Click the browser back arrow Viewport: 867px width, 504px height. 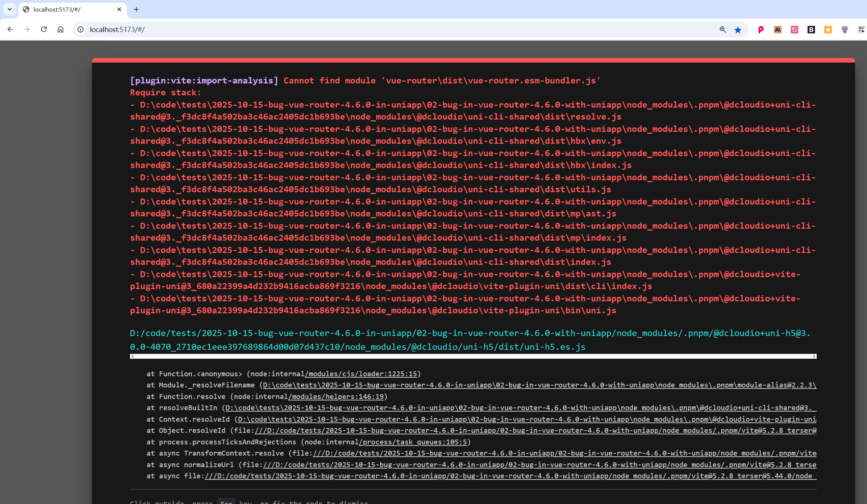point(10,29)
